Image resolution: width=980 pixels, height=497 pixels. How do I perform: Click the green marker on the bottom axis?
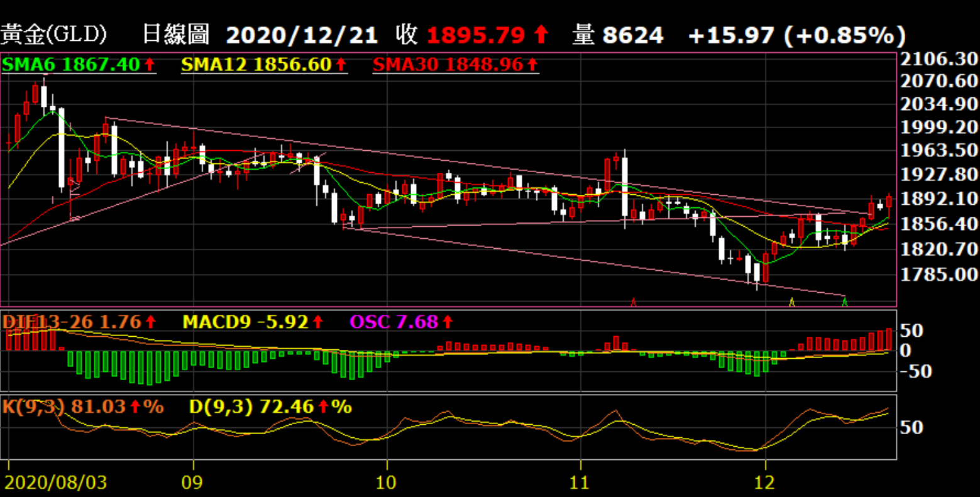pos(845,302)
